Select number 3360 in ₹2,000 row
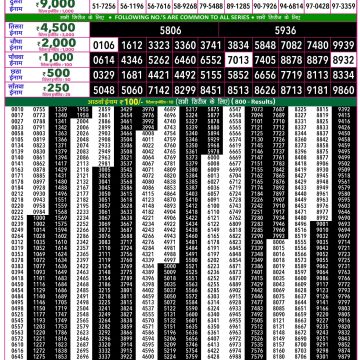 [185, 45]
